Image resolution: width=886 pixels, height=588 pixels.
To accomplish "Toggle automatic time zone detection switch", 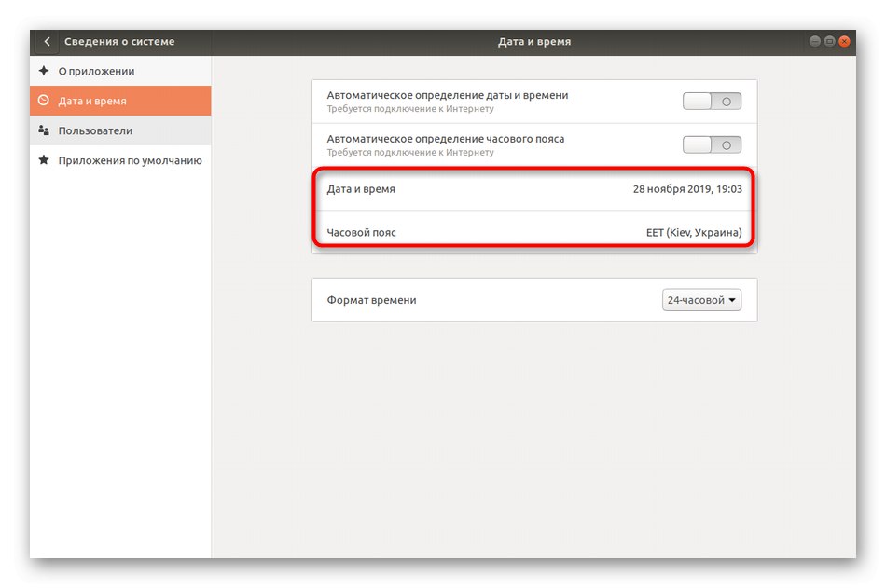I will (712, 144).
